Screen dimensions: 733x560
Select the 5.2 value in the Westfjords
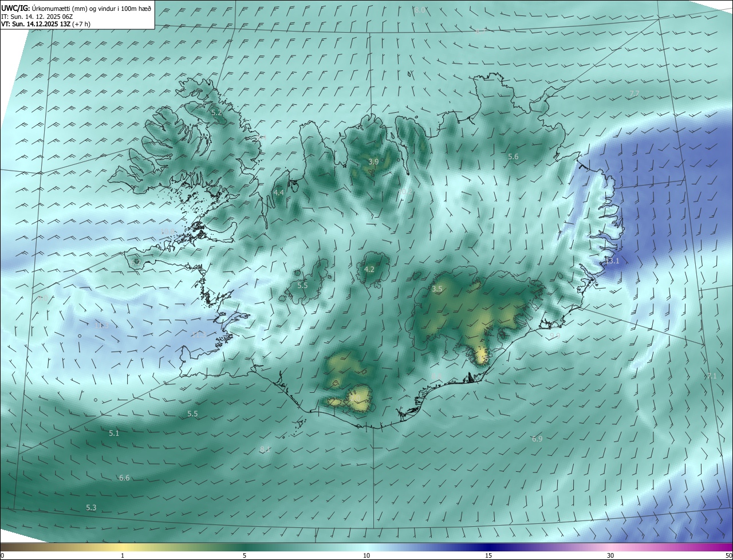[x=216, y=113]
